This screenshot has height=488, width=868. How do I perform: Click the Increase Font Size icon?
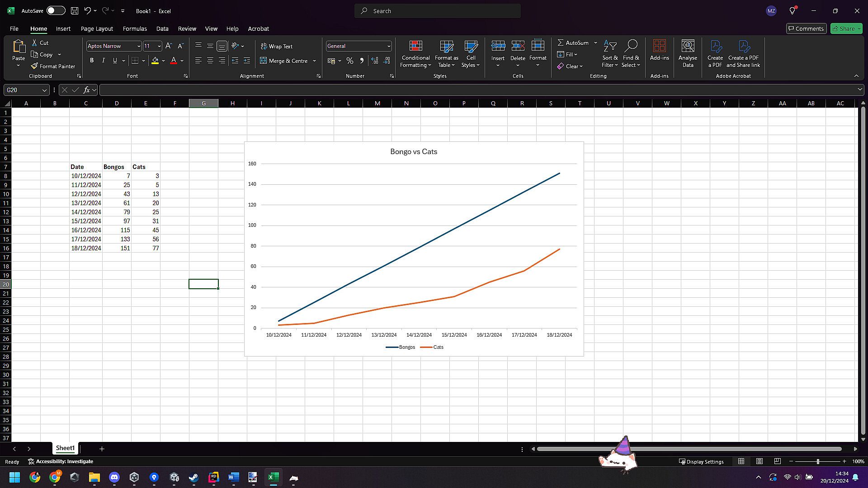169,46
